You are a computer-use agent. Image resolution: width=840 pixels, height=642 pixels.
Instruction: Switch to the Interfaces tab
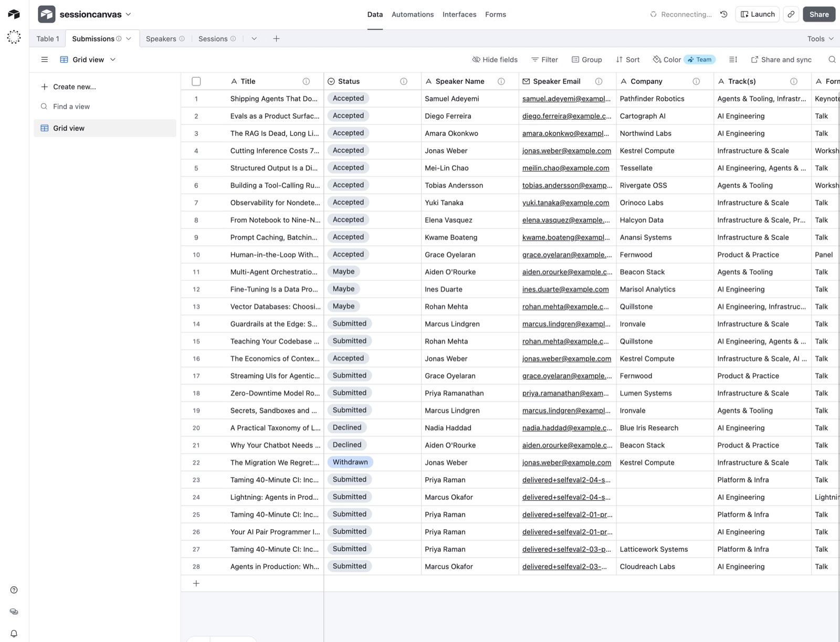coord(459,14)
